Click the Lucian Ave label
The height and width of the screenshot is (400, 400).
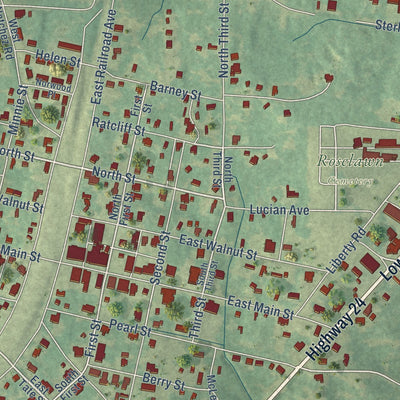pyautogui.click(x=279, y=210)
